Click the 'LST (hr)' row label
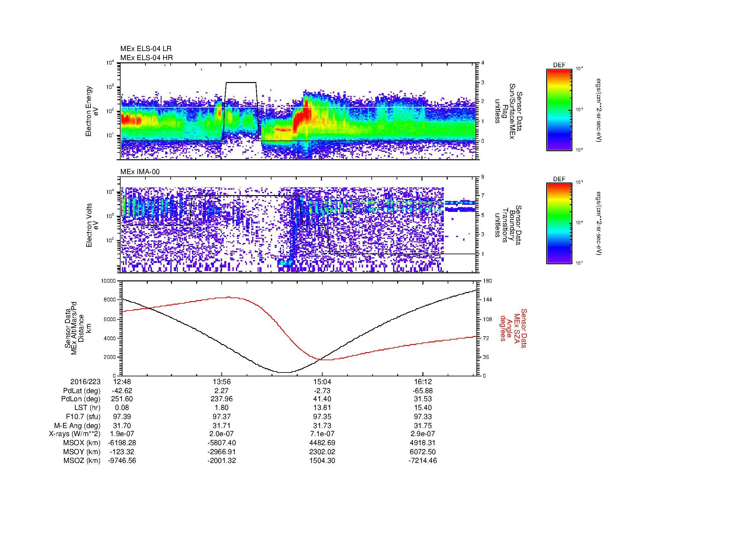 pos(87,408)
